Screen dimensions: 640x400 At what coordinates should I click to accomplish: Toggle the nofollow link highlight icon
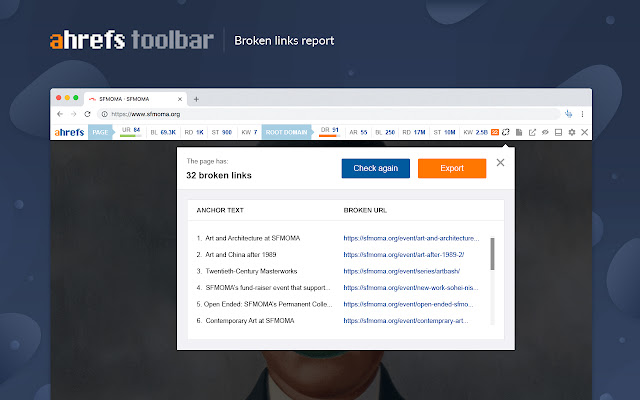[x=545, y=132]
